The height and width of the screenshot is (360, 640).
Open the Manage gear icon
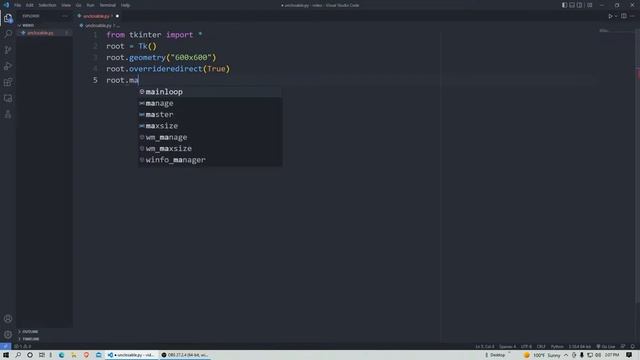pos(8,335)
